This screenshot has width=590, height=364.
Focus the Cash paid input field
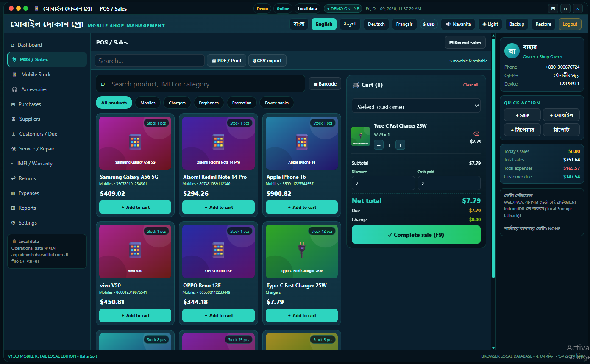(449, 183)
